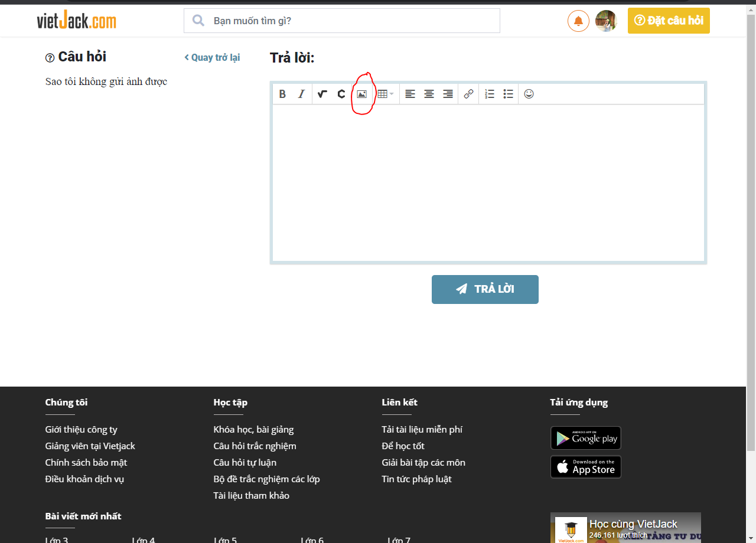
Task: Align text to the left
Action: pos(410,94)
